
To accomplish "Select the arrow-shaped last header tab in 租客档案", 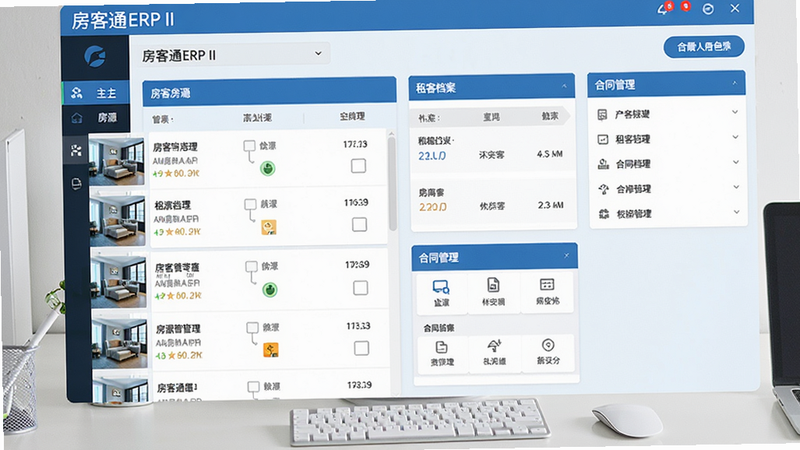I will pos(550,116).
